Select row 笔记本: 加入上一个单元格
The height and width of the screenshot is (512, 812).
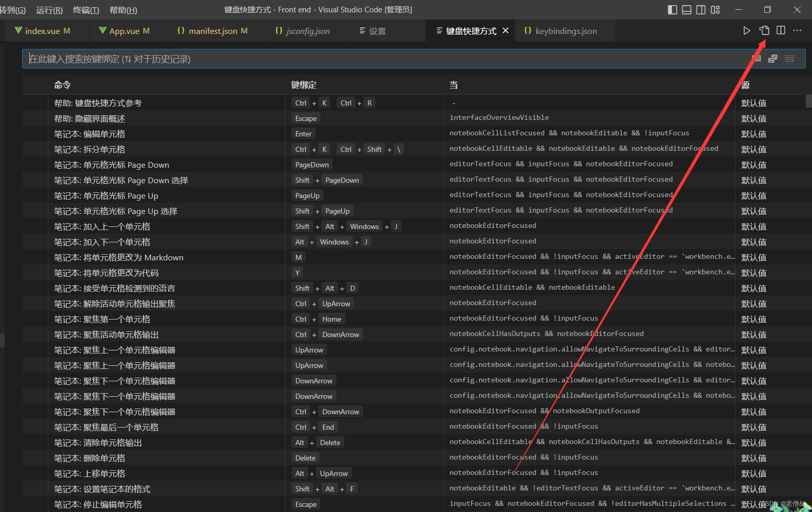point(414,226)
